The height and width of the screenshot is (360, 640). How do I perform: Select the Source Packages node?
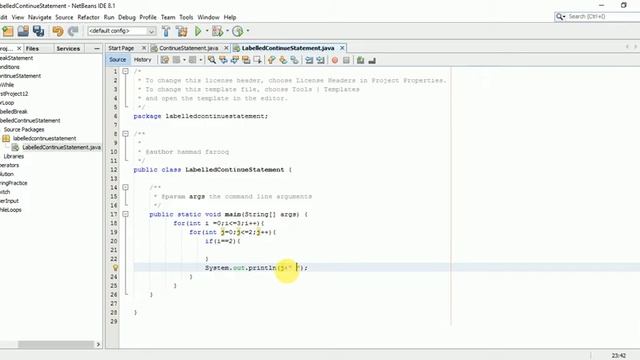24,129
